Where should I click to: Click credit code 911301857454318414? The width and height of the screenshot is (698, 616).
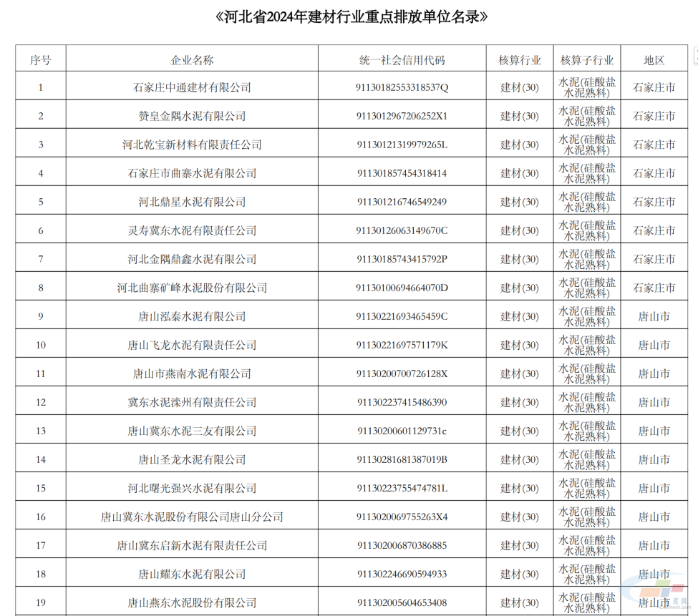pyautogui.click(x=402, y=173)
